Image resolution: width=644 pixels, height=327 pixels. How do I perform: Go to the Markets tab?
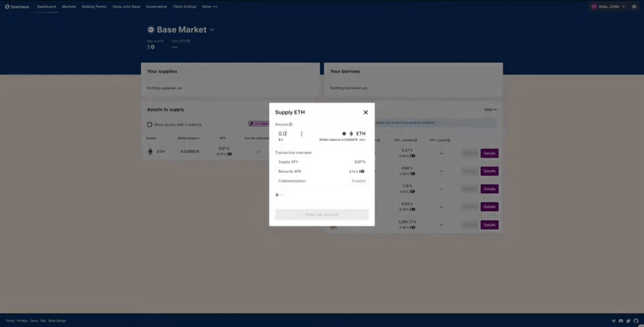[69, 7]
